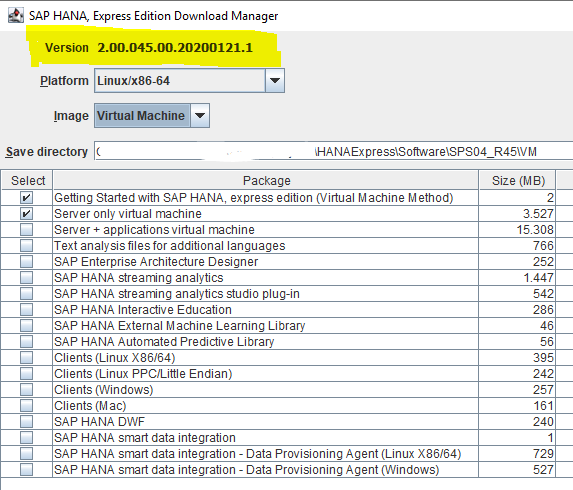
Task: Select 'SAP HANA Interactive Education' row text
Action: pyautogui.click(x=143, y=310)
